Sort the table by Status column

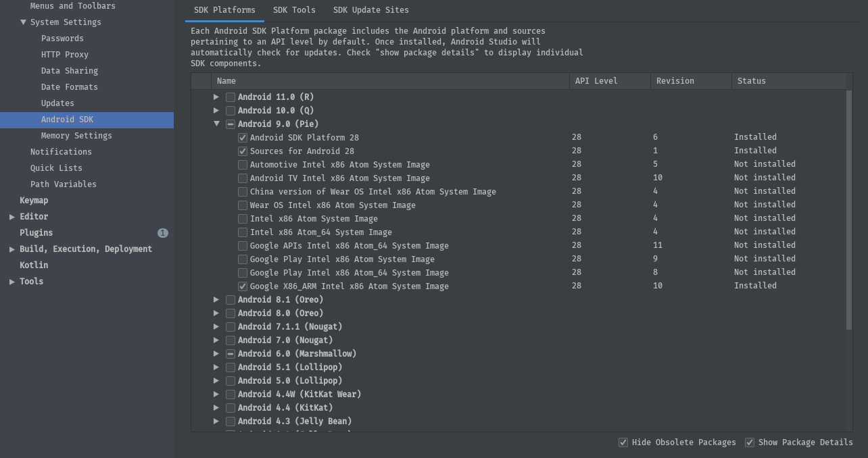click(788, 81)
